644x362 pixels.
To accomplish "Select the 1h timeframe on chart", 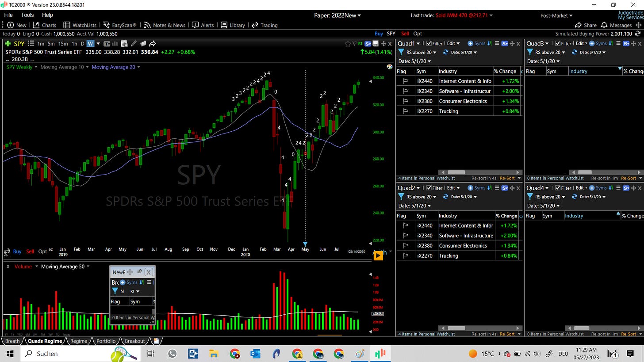I will [74, 44].
